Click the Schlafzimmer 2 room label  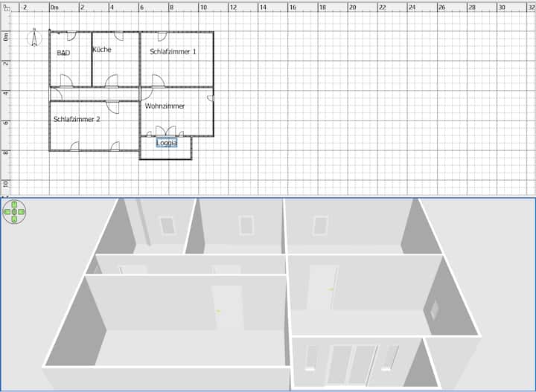pos(76,119)
